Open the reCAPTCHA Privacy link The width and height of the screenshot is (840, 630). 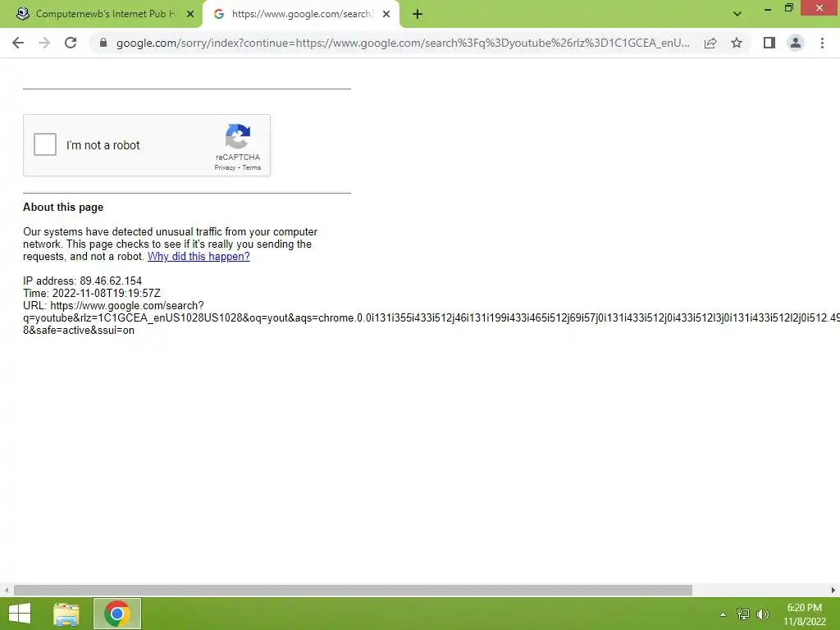coord(225,167)
